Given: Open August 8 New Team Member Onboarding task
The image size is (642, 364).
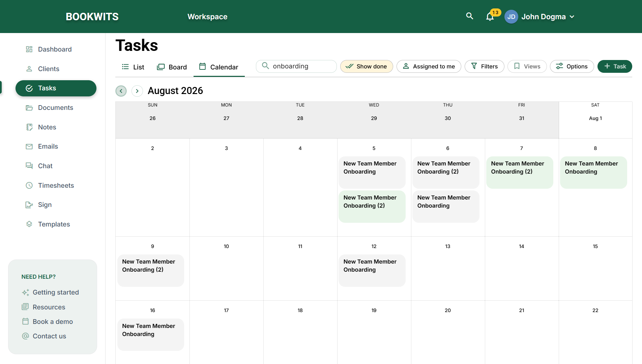Looking at the screenshot, I should click(593, 172).
